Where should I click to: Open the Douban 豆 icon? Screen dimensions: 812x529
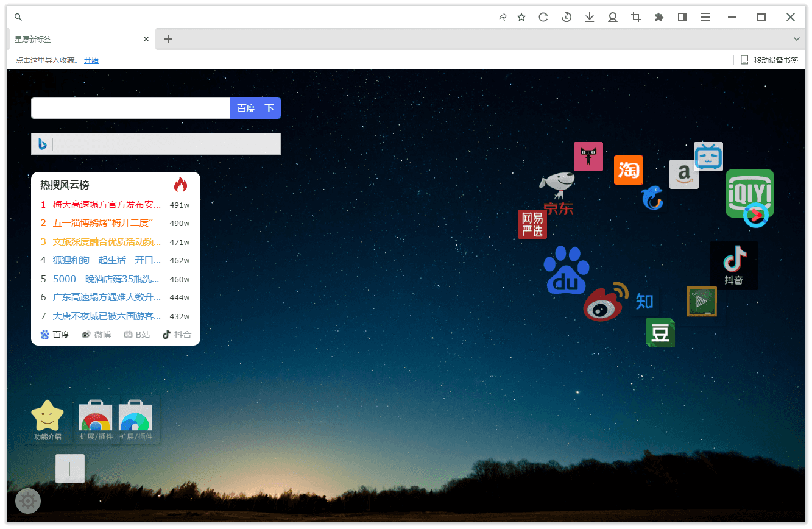click(660, 333)
